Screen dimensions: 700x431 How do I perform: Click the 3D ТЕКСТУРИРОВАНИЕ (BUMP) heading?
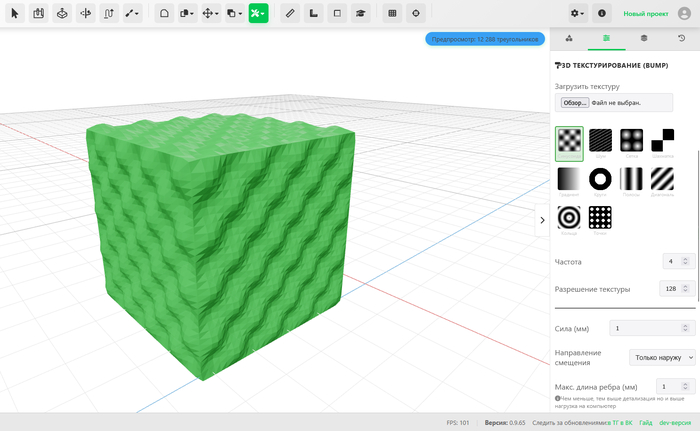[x=611, y=65]
